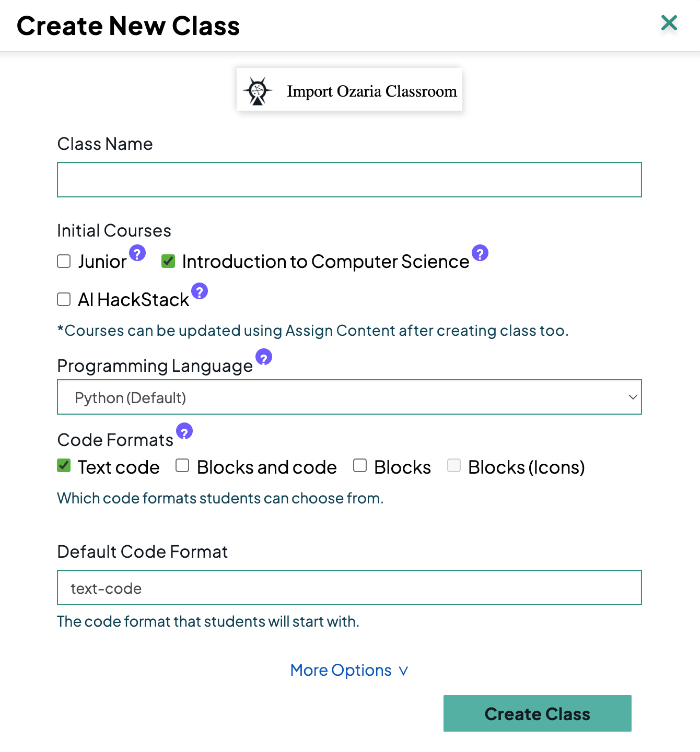
Task: Show AI HackStack help tooltip icon
Action: click(x=200, y=291)
